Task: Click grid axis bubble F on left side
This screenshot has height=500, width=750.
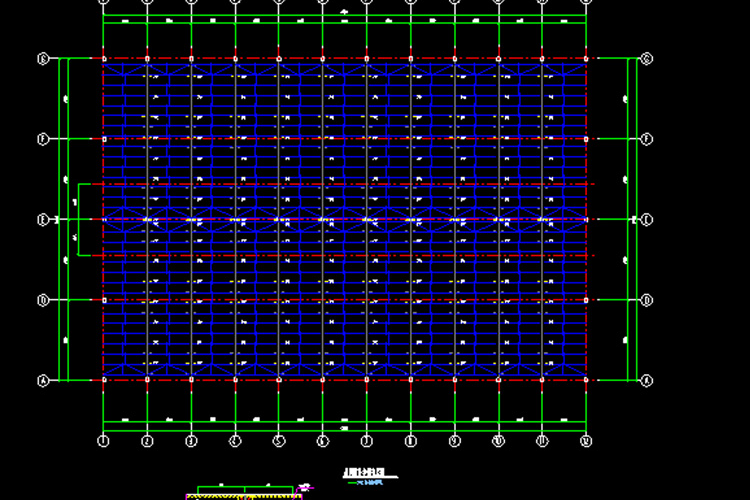Action: [43, 139]
